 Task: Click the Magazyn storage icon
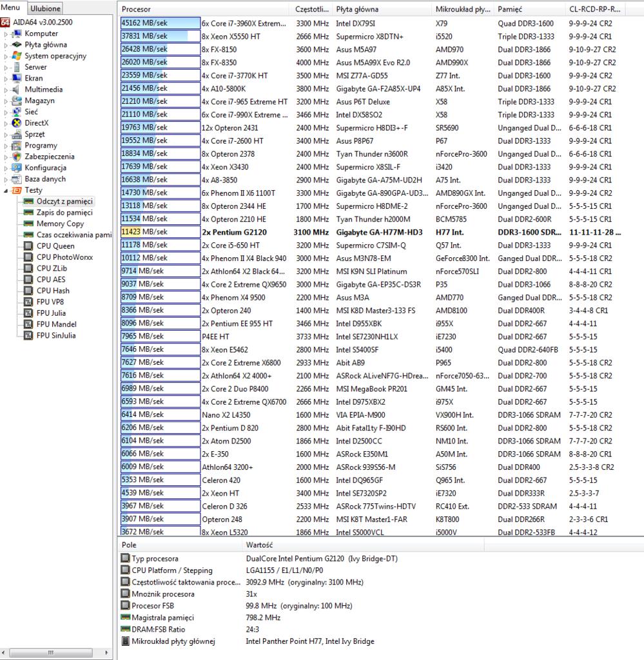coord(17,101)
